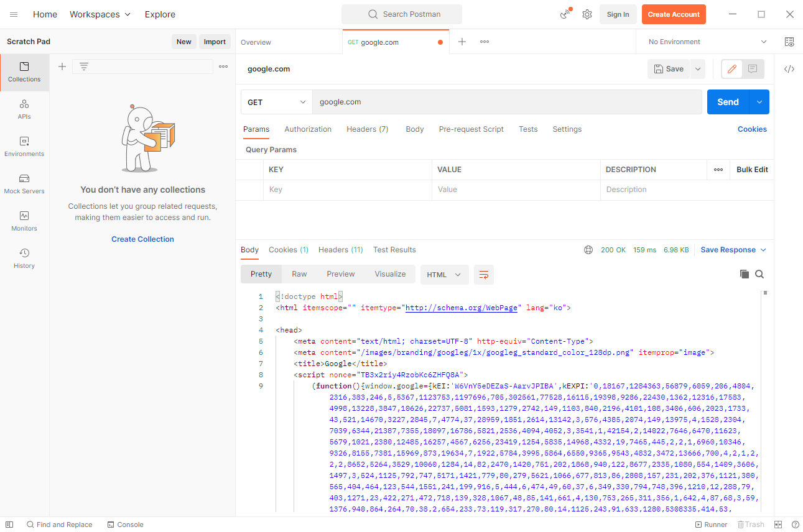803x532 pixels.
Task: Click the Search Postman box
Action: (x=402, y=14)
